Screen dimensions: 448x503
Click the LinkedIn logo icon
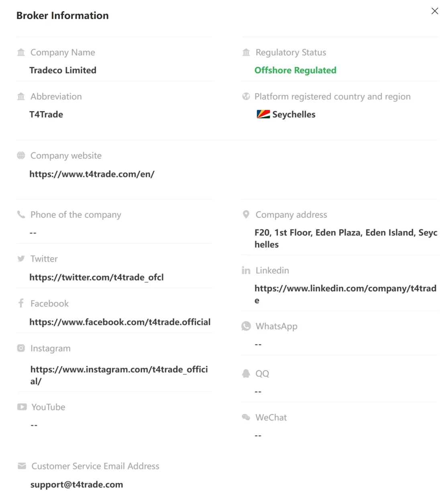click(x=246, y=271)
